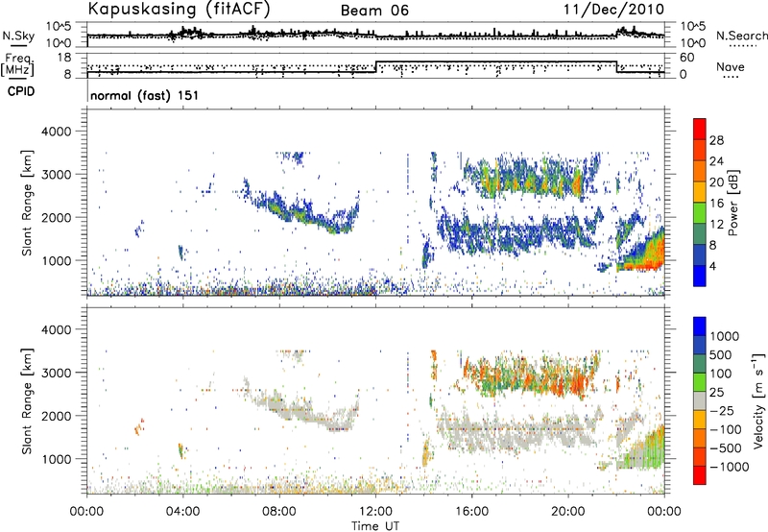768x532 pixels.
Task: Click the Velocity [m s-1] colorbar title
Action: click(758, 400)
